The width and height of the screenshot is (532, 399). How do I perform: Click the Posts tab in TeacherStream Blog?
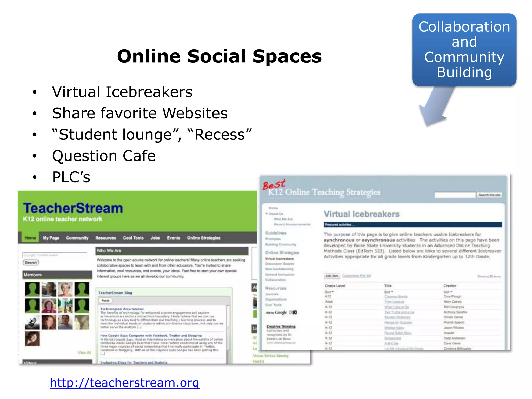[x=105, y=301]
